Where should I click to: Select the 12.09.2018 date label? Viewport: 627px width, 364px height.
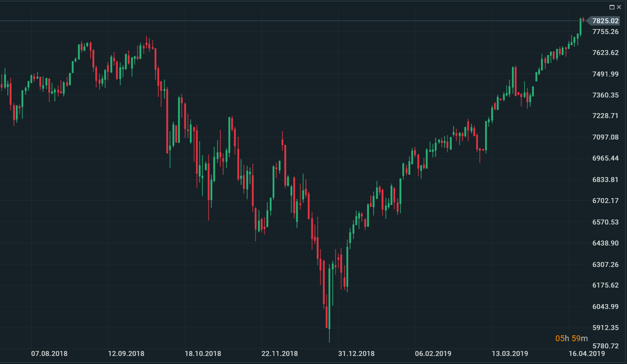click(x=126, y=354)
